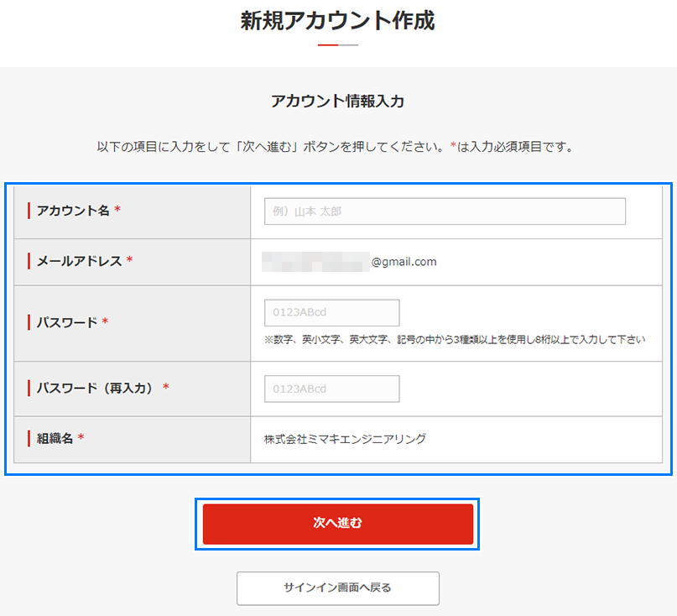Select the 新規アカウント作成 page heading
This screenshot has height=616, width=677.
coord(338,20)
